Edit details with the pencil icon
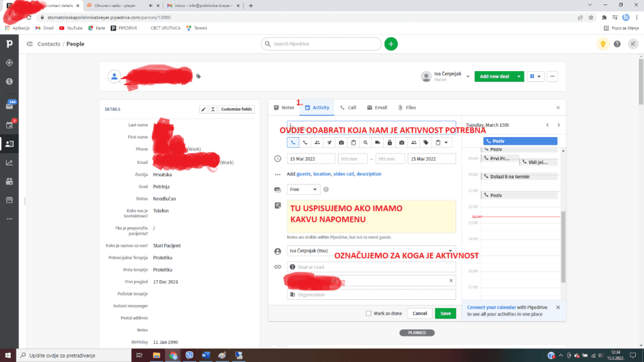Image resolution: width=644 pixels, height=362 pixels. [203, 109]
